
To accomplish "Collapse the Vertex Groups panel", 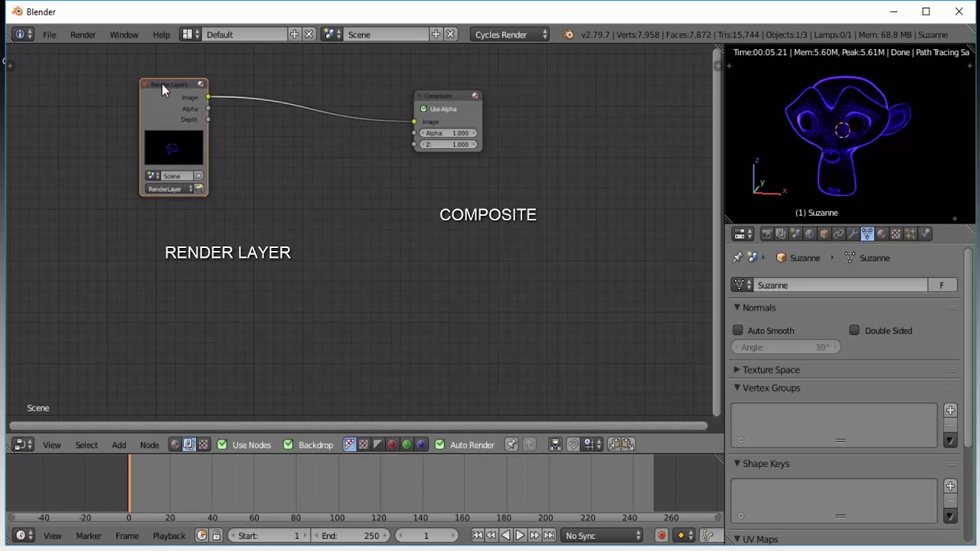I will (x=737, y=388).
